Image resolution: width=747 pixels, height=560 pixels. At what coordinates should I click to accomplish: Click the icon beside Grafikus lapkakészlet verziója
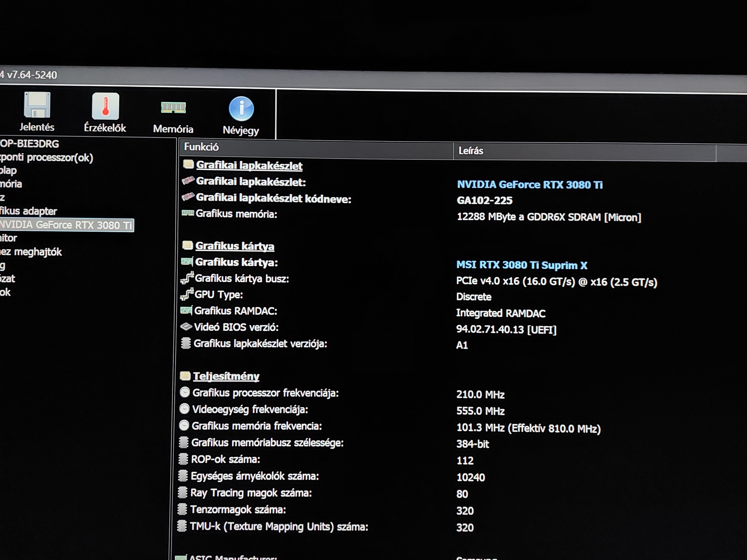[185, 343]
